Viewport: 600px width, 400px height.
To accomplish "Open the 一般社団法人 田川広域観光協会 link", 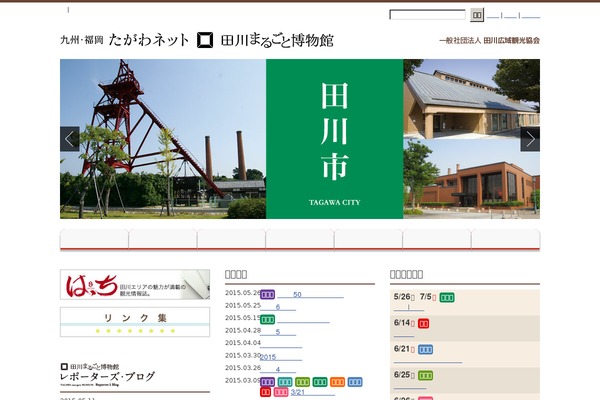I will coord(489,40).
